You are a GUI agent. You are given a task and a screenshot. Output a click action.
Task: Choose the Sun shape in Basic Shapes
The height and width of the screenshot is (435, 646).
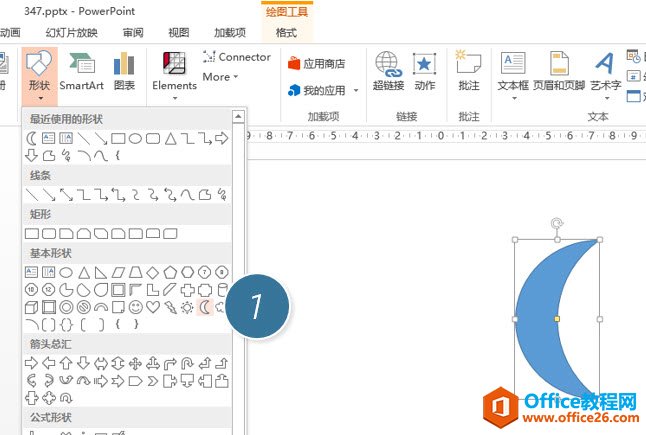pos(187,307)
